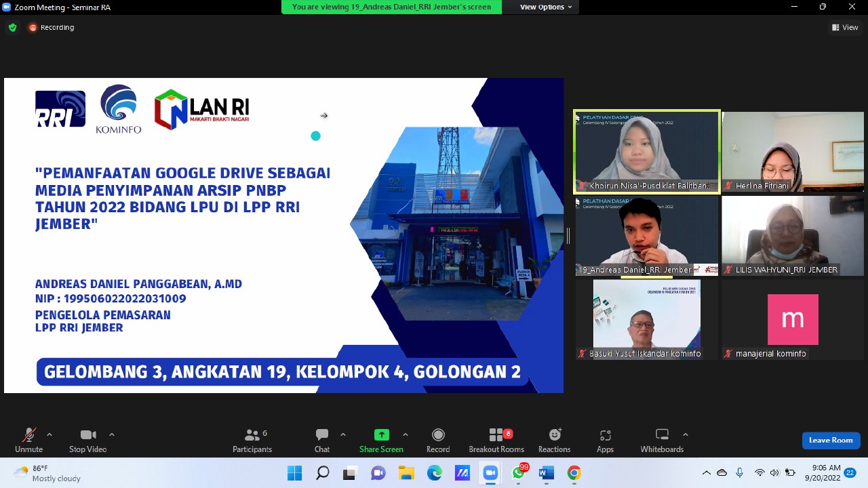The image size is (868, 488).
Task: Open notification center badge 22
Action: click(850, 473)
